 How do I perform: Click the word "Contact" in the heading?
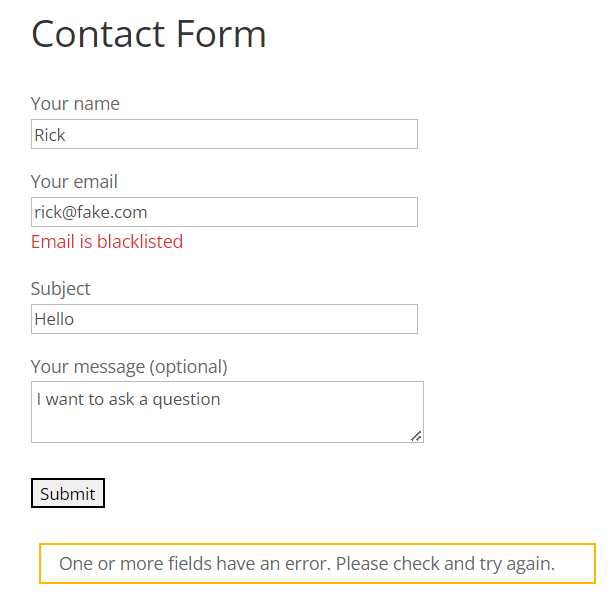click(x=98, y=34)
